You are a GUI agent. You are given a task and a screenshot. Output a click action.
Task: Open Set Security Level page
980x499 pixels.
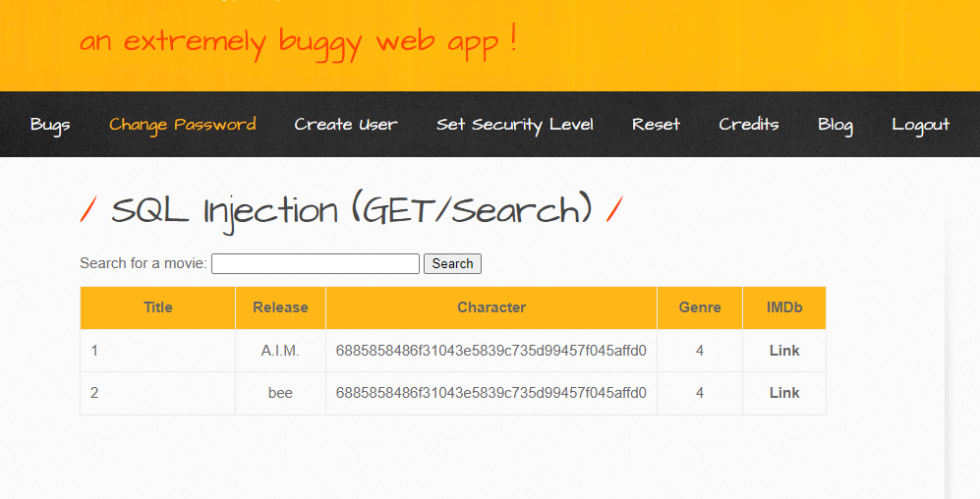(x=515, y=125)
